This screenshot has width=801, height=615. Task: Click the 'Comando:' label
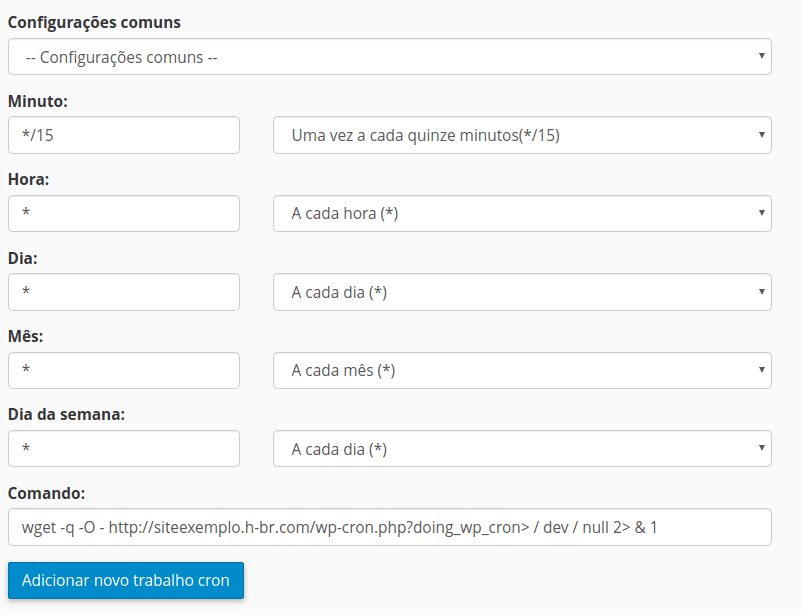coord(47,493)
